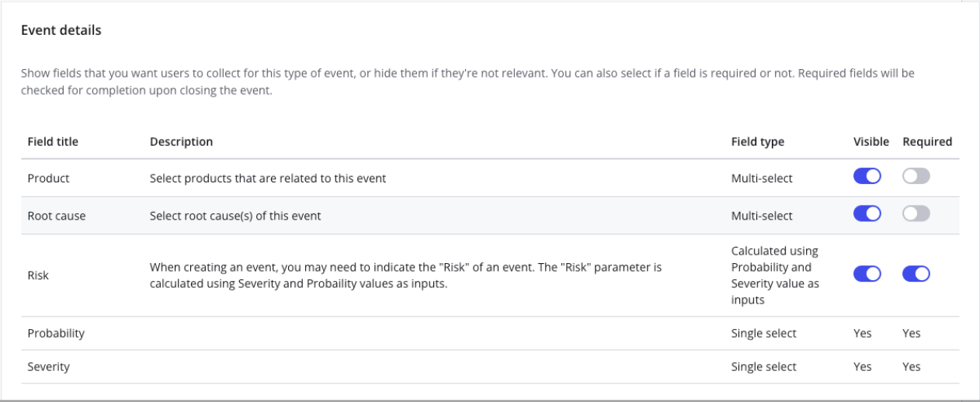Click the Field title column header

click(53, 142)
